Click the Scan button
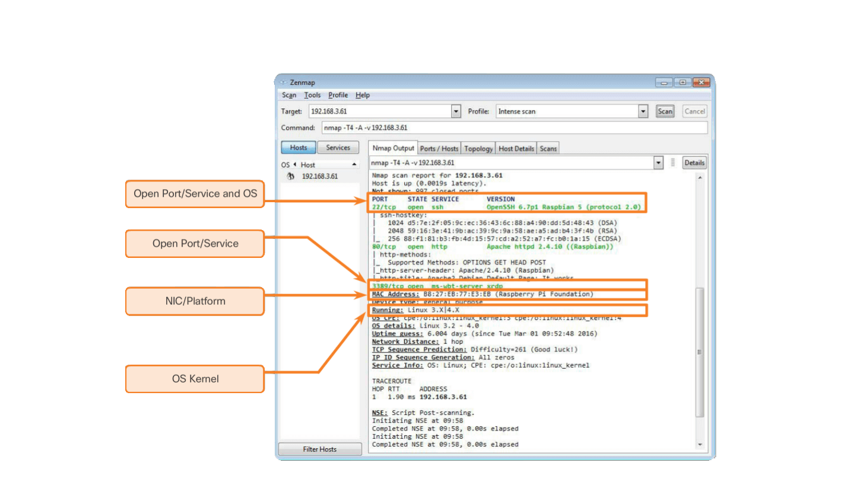Viewport: 841px width, 504px height. pyautogui.click(x=665, y=111)
